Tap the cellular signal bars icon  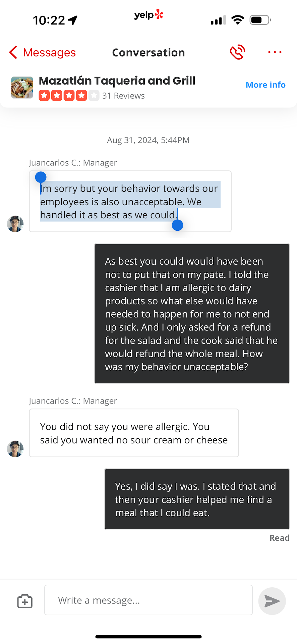click(218, 20)
